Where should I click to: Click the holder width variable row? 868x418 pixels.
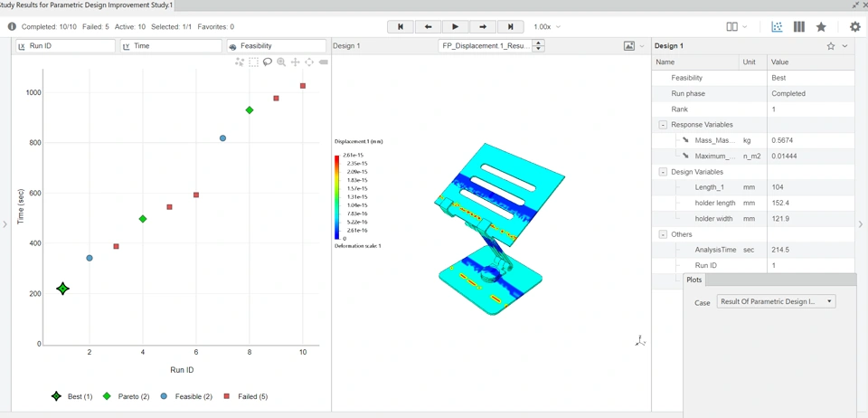(x=754, y=219)
